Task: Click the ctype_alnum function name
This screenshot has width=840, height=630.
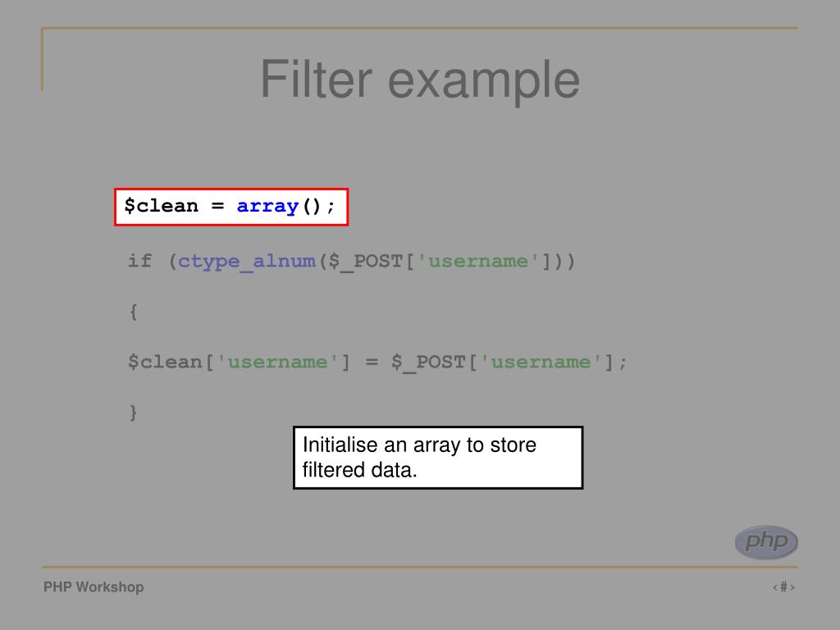Action: 246,262
